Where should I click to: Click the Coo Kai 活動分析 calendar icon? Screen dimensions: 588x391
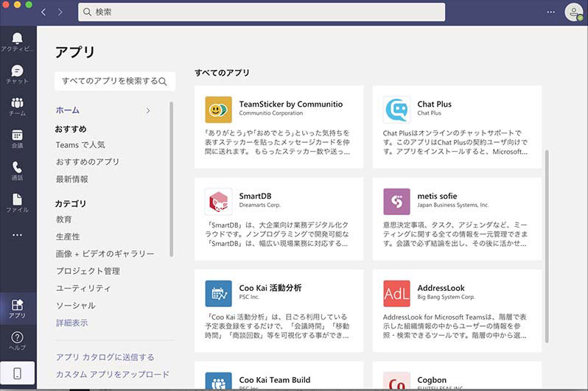tap(218, 293)
